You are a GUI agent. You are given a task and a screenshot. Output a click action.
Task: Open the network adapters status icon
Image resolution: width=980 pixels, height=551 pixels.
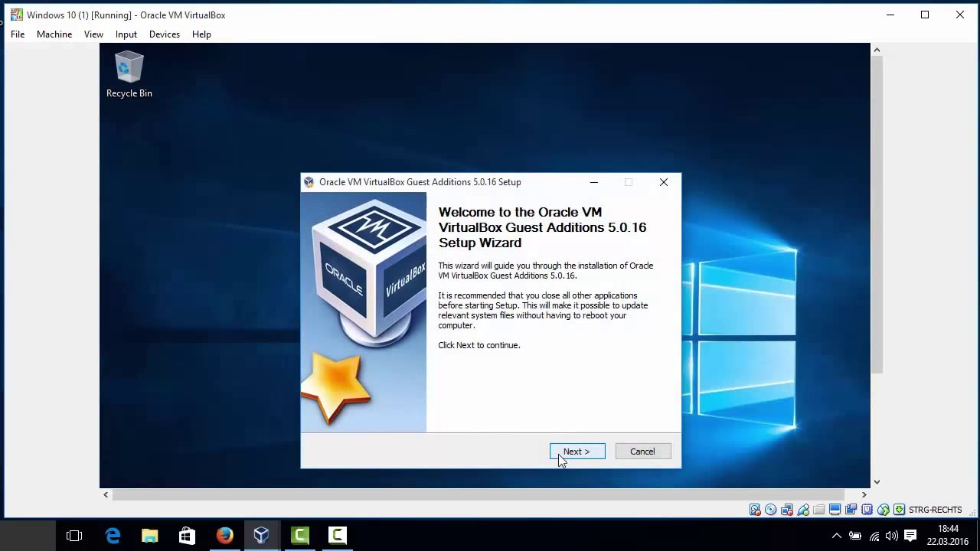tap(787, 510)
